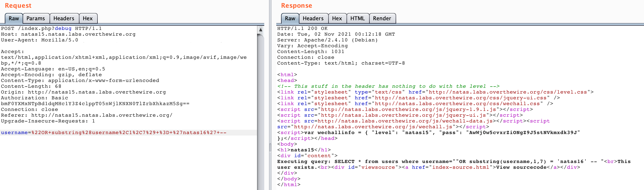Viewport: 644px width, 190px height.
Task: Open the Request Headers tab
Action: tap(64, 18)
